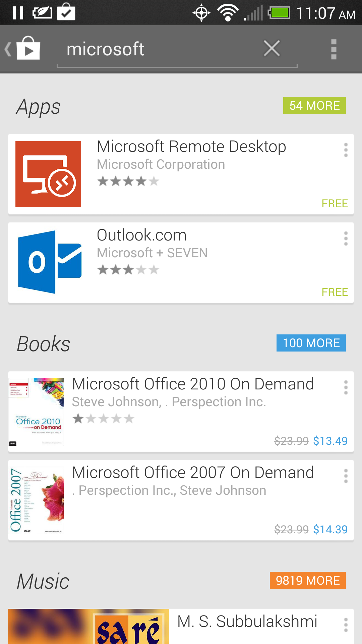Tap Outlook.com FREE price label
Viewport: 362px width, 644px height.
[x=335, y=292]
